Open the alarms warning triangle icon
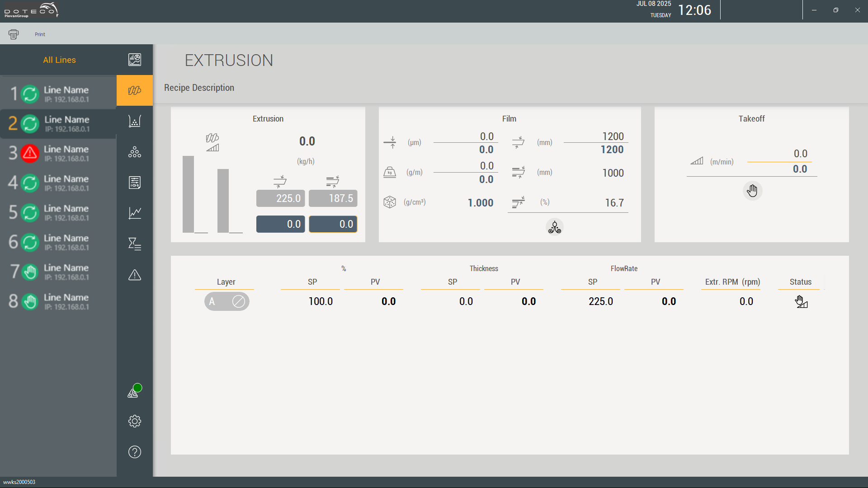This screenshot has height=488, width=868. pos(135,275)
